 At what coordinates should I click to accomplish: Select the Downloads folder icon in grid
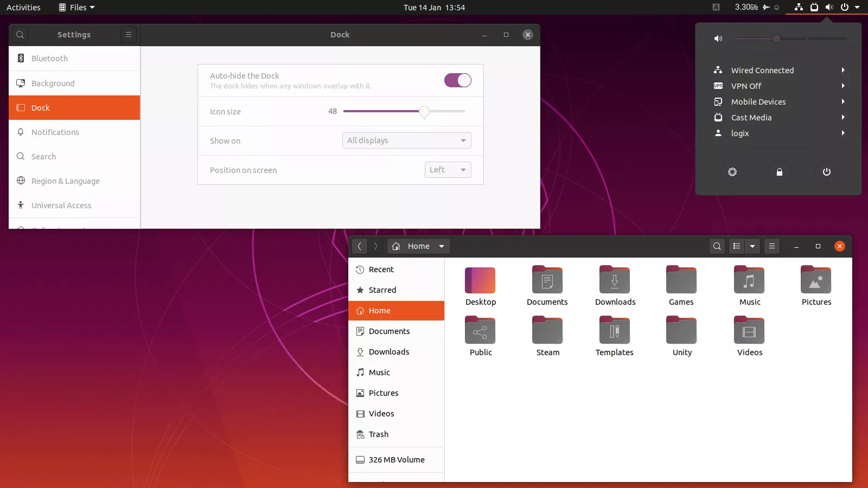[615, 280]
